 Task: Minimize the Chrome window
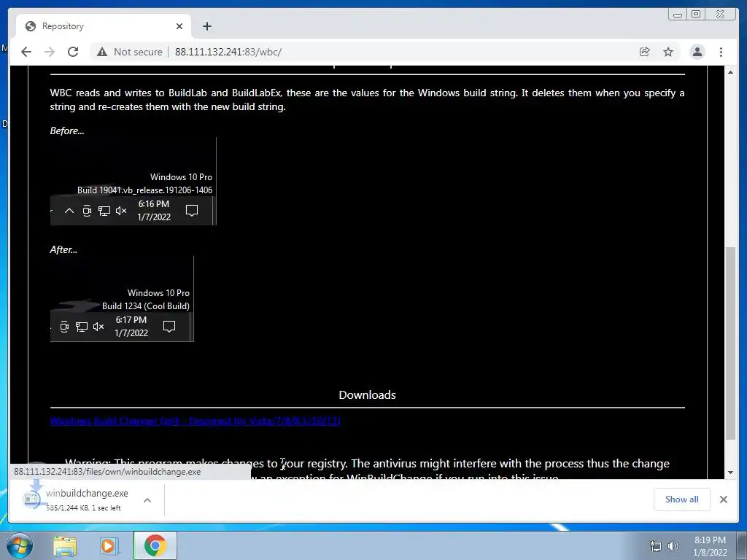678,15
